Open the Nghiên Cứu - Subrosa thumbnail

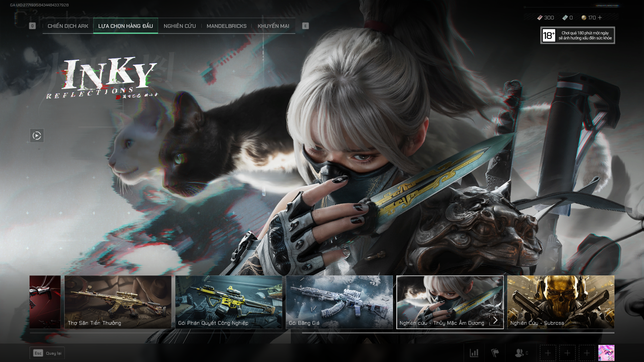pyautogui.click(x=560, y=302)
